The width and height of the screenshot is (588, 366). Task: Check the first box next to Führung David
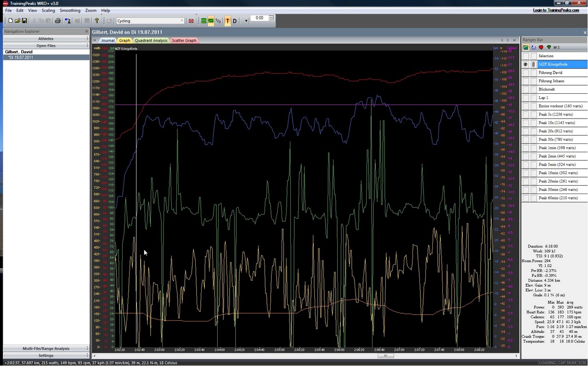coord(526,73)
